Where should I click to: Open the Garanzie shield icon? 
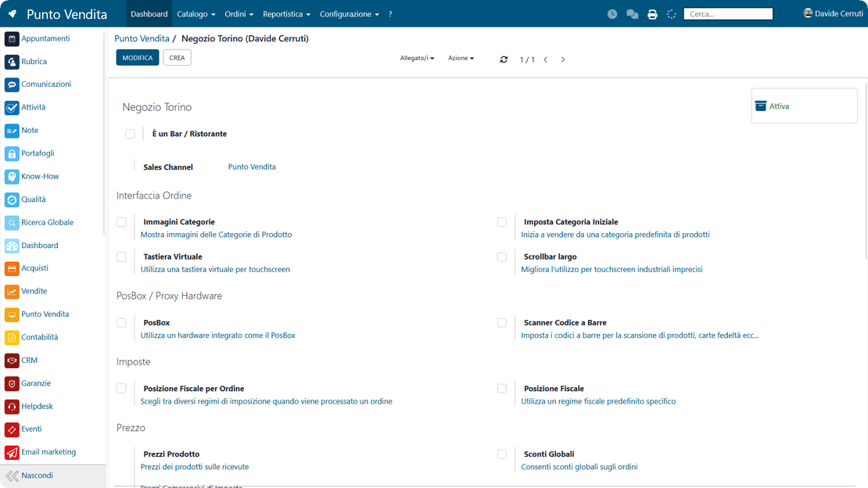pos(12,383)
